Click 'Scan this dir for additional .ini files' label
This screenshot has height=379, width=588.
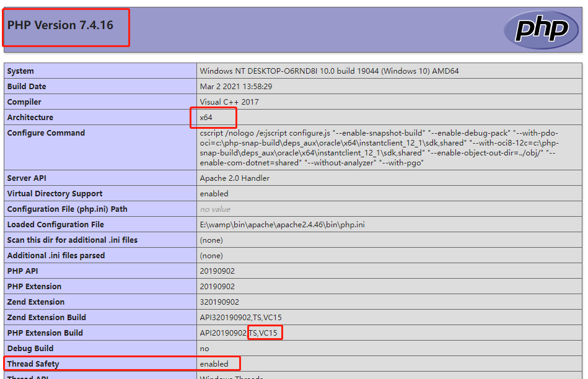click(x=72, y=240)
